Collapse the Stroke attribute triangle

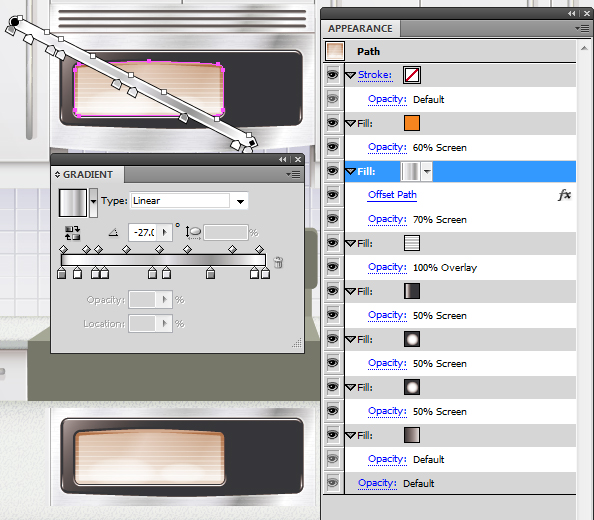point(351,75)
